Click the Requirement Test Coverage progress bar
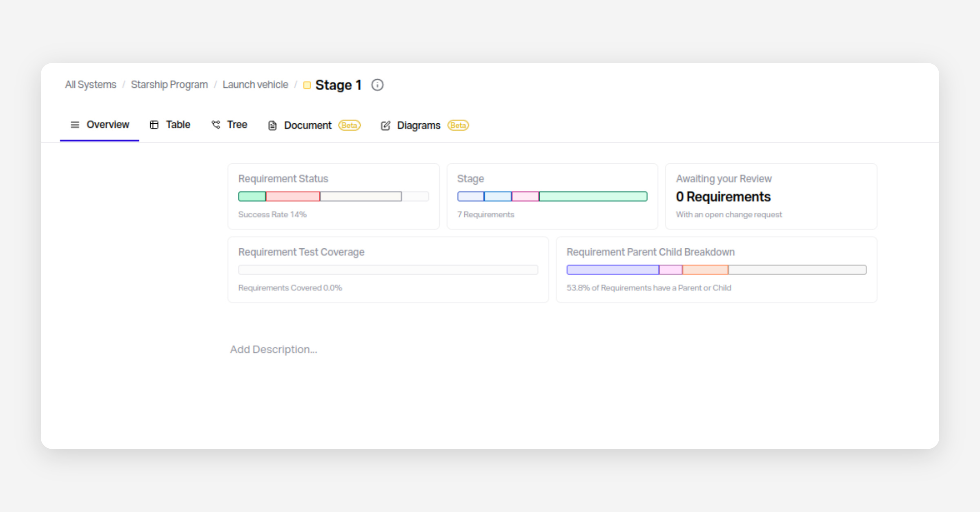This screenshot has height=512, width=980. 388,269
